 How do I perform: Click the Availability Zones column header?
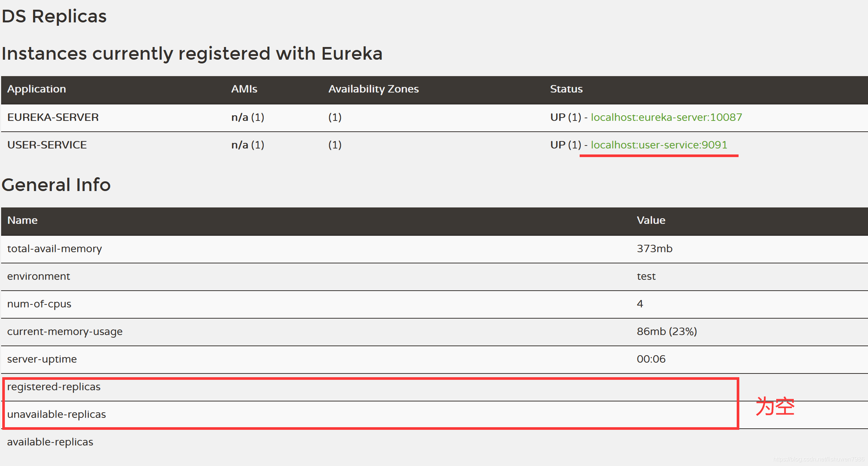click(373, 89)
